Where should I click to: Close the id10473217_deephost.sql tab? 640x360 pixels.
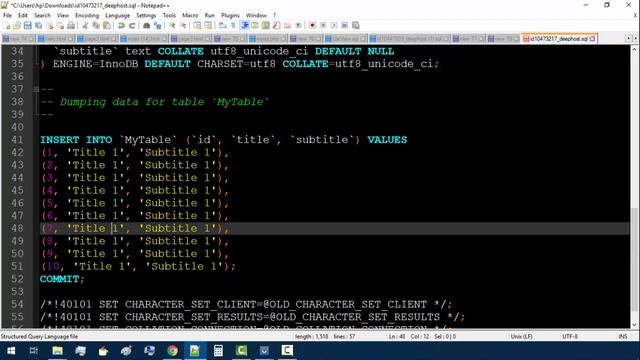(592, 38)
